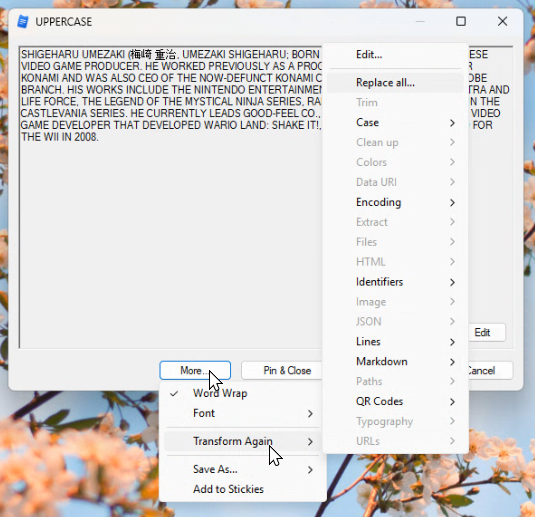Expand the Files submenu
Viewport: 535px width, 517px height.
(395, 242)
